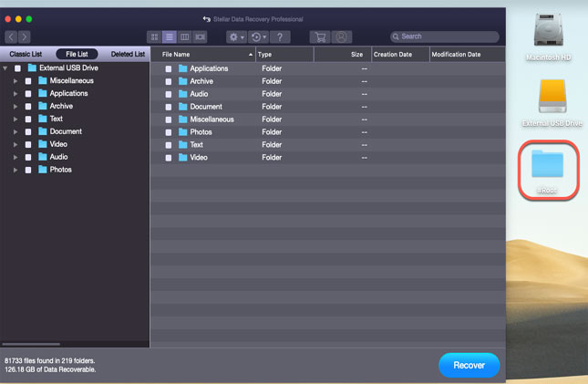Click the user account activation icon
The width and height of the screenshot is (588, 384).
coord(342,36)
